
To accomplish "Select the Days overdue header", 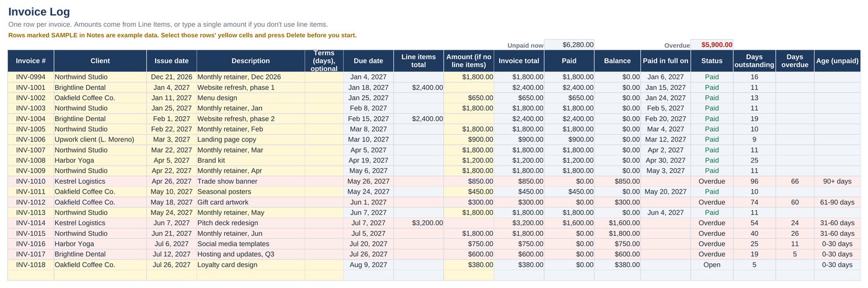I will (795, 61).
